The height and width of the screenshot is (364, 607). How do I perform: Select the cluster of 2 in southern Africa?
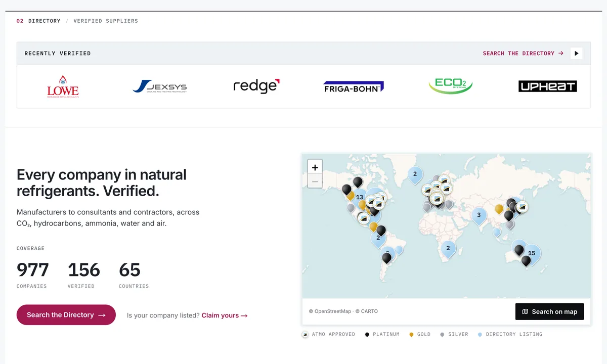(x=448, y=249)
